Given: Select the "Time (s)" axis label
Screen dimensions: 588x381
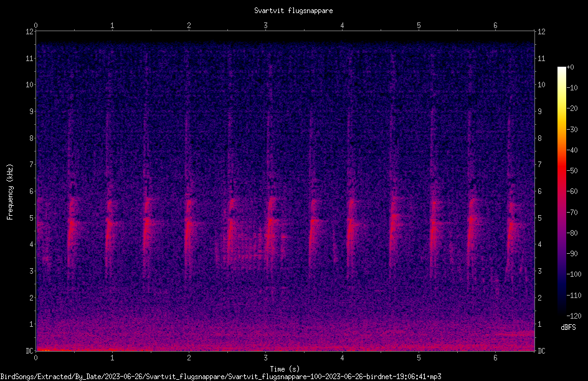Looking at the screenshot, I should [285, 369].
